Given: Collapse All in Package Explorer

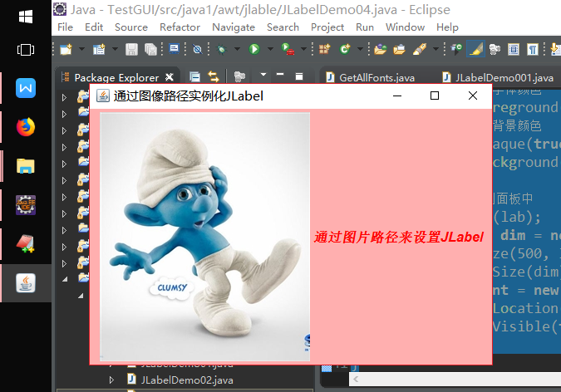Looking at the screenshot, I should point(194,77).
